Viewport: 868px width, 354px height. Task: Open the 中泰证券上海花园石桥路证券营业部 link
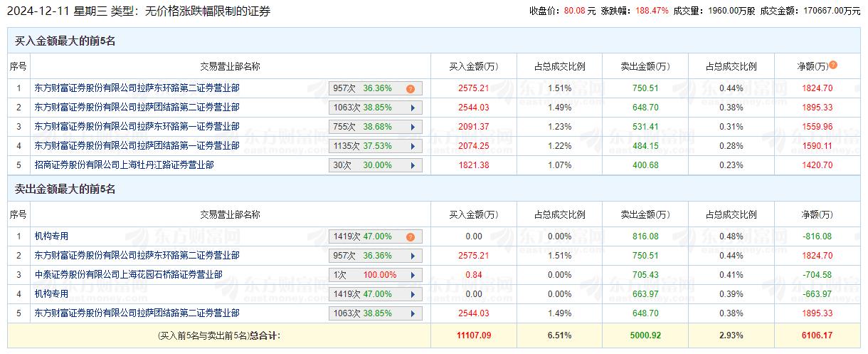(128, 275)
